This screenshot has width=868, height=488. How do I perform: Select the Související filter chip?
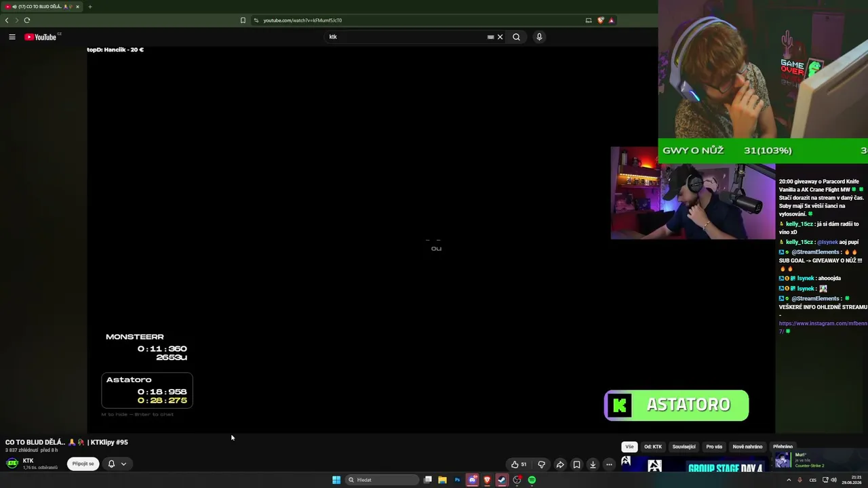pos(684,447)
